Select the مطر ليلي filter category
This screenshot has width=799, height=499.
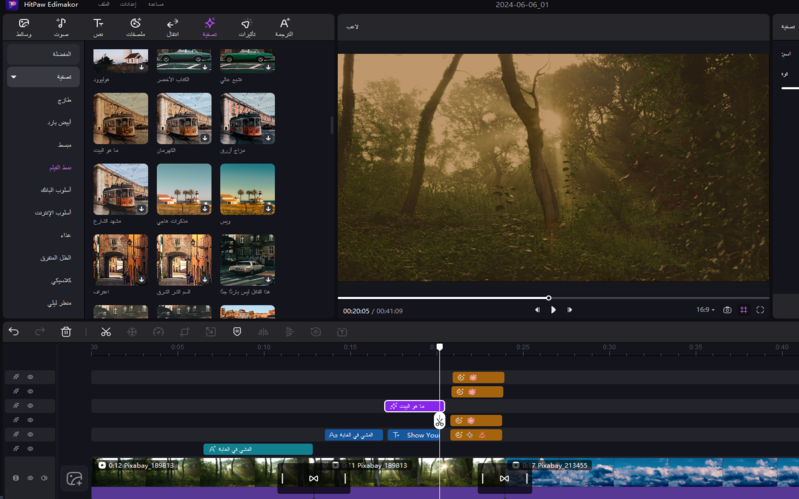tap(59, 303)
